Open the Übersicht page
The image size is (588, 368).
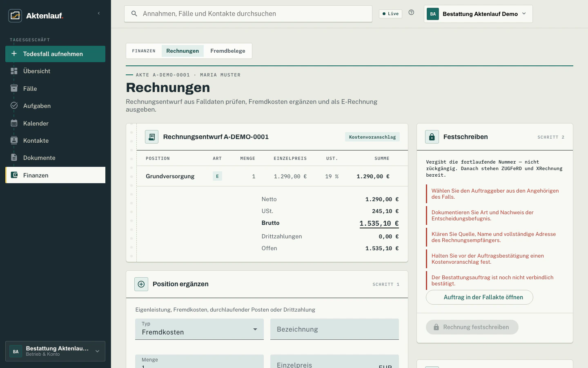55,71
